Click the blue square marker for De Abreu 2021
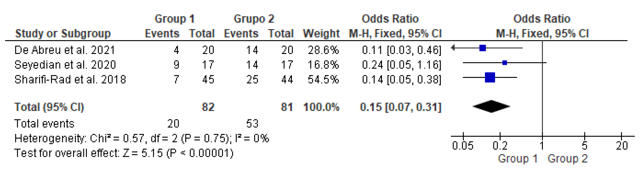 pyautogui.click(x=482, y=48)
